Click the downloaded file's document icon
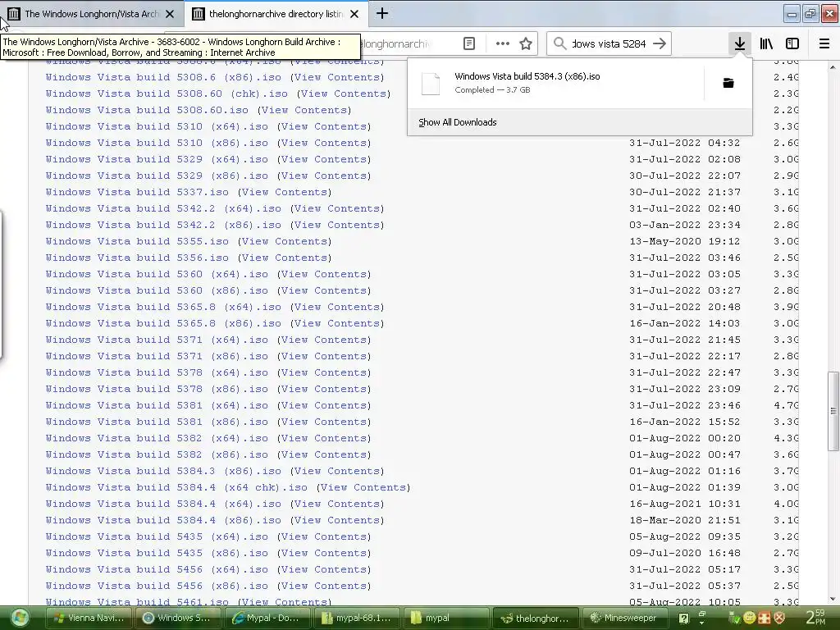 pos(431,83)
